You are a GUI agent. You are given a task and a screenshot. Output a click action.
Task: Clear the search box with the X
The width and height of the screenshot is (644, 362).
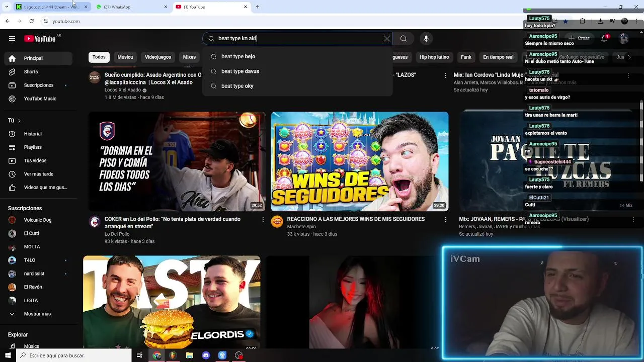click(x=387, y=39)
